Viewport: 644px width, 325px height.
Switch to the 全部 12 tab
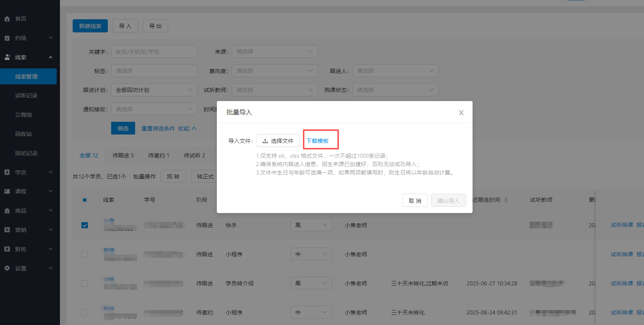point(89,155)
